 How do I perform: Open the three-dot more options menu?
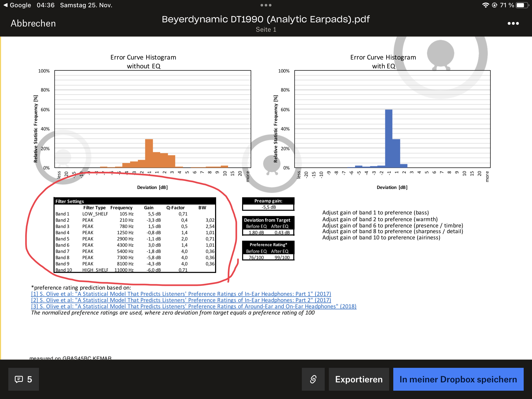[x=513, y=23]
